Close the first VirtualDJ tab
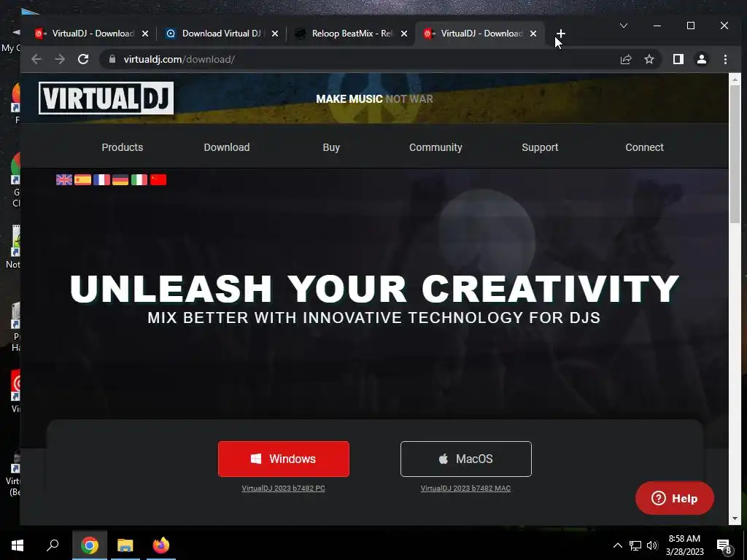 pyautogui.click(x=145, y=34)
